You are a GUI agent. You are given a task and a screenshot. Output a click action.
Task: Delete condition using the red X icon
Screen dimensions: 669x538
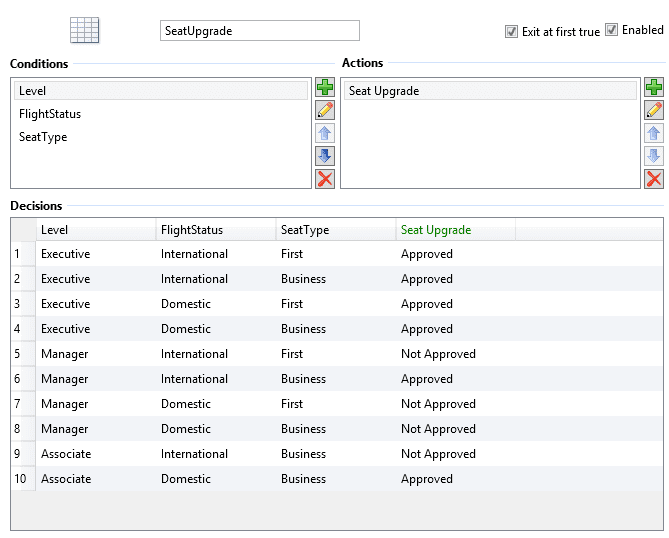point(325,178)
